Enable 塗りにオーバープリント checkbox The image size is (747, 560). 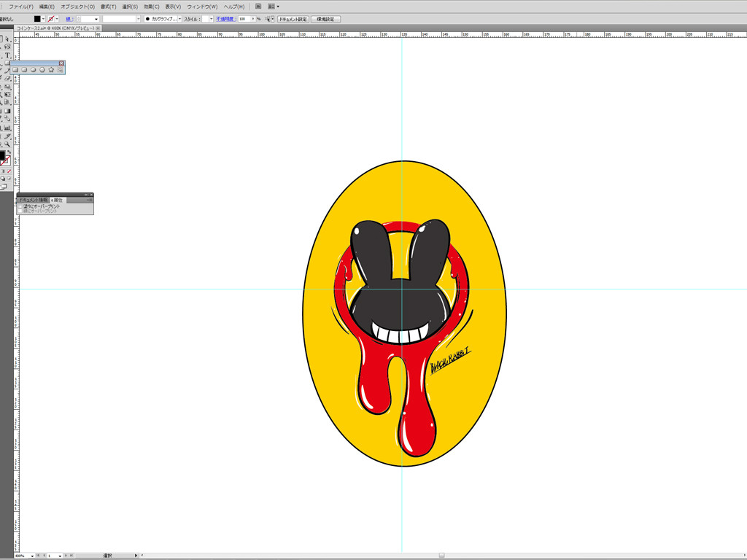click(x=20, y=206)
